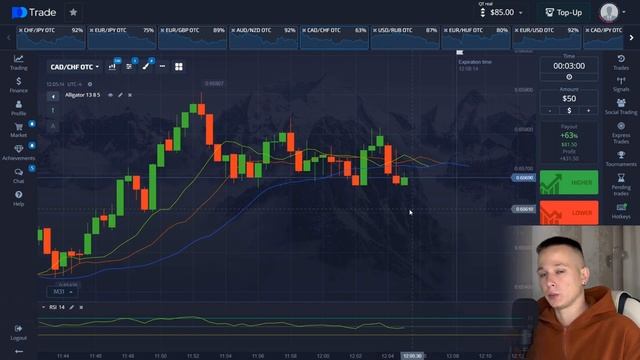The image size is (640, 360).
Task: Open chart type settings icon
Action: pyautogui.click(x=112, y=67)
